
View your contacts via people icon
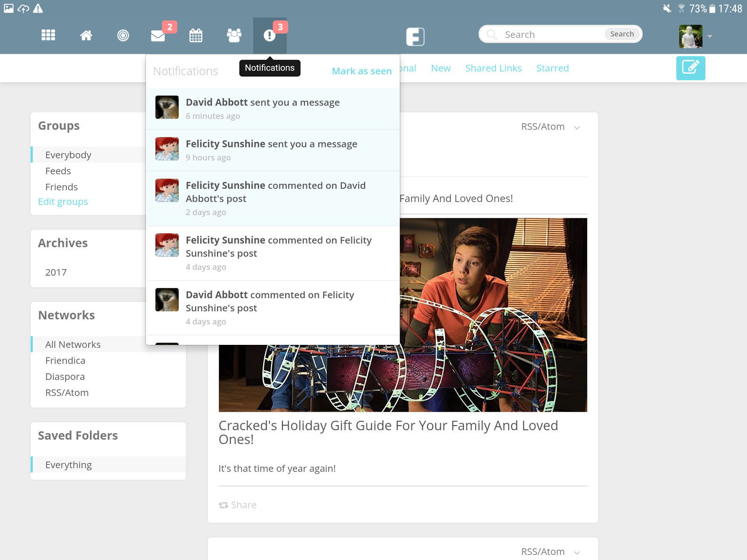tap(233, 35)
